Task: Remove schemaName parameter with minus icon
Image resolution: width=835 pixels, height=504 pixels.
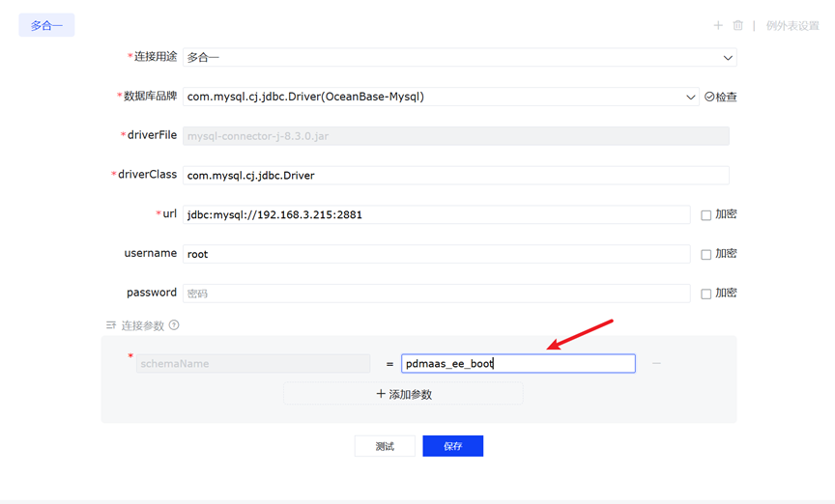Action: 656,364
